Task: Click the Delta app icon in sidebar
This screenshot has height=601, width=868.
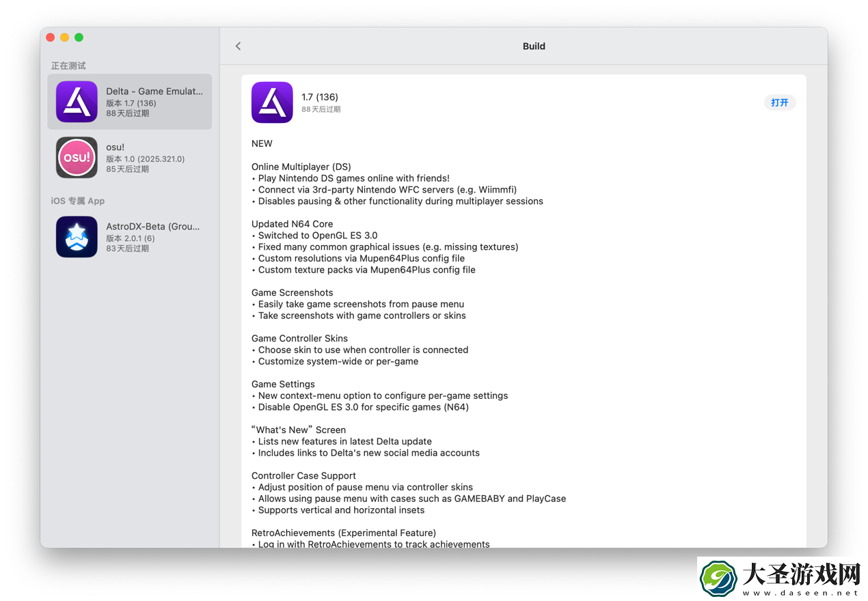Action: (77, 102)
